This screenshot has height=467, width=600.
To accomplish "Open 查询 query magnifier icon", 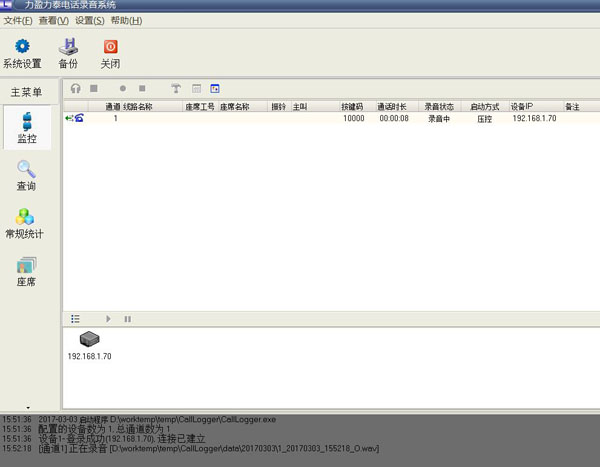I will click(27, 176).
